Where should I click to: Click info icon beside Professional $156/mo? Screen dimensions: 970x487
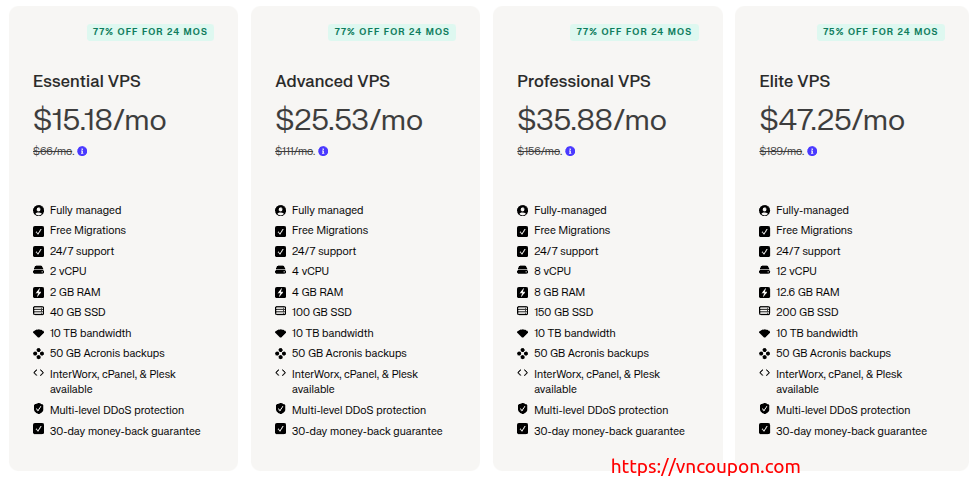(x=570, y=152)
